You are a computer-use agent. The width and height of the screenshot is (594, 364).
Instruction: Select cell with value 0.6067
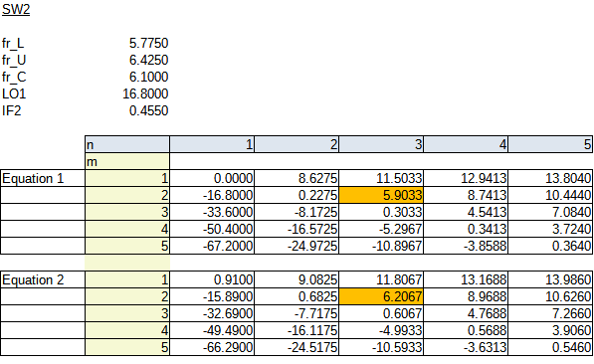[x=381, y=313]
